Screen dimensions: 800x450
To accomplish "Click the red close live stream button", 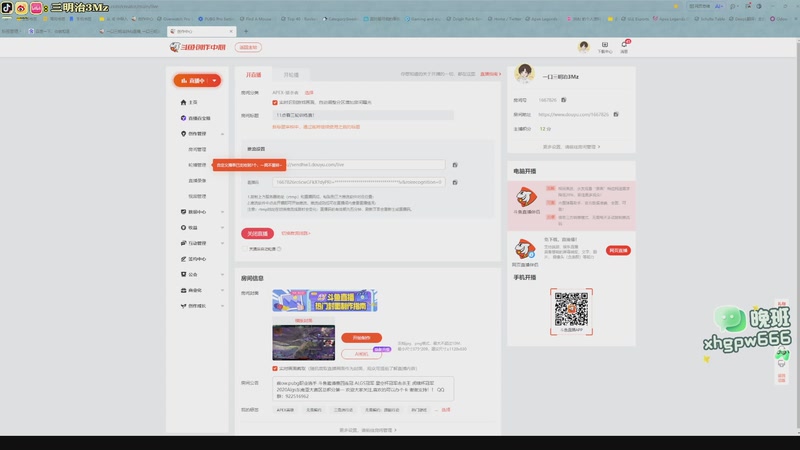I will [x=258, y=234].
